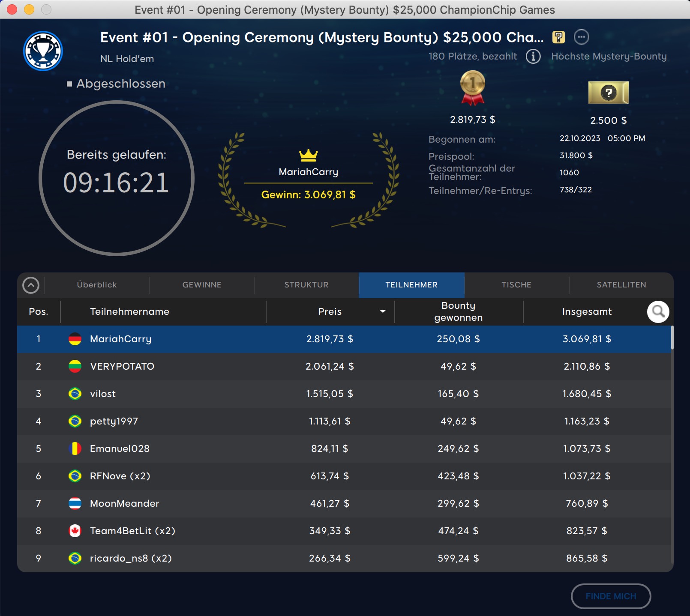Click the Bounty gewonnen column header
This screenshot has width=690, height=616.
[x=458, y=311]
